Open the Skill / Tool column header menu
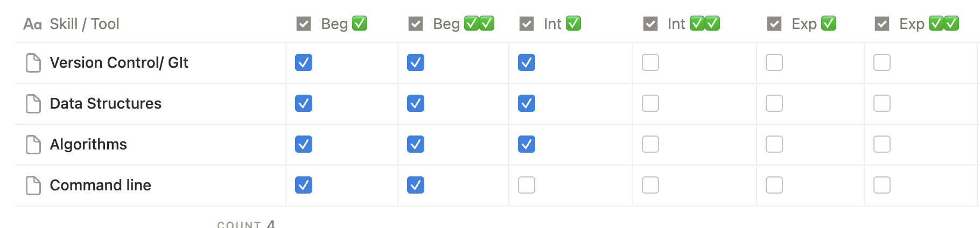Image resolution: width=980 pixels, height=228 pixels. [x=85, y=24]
